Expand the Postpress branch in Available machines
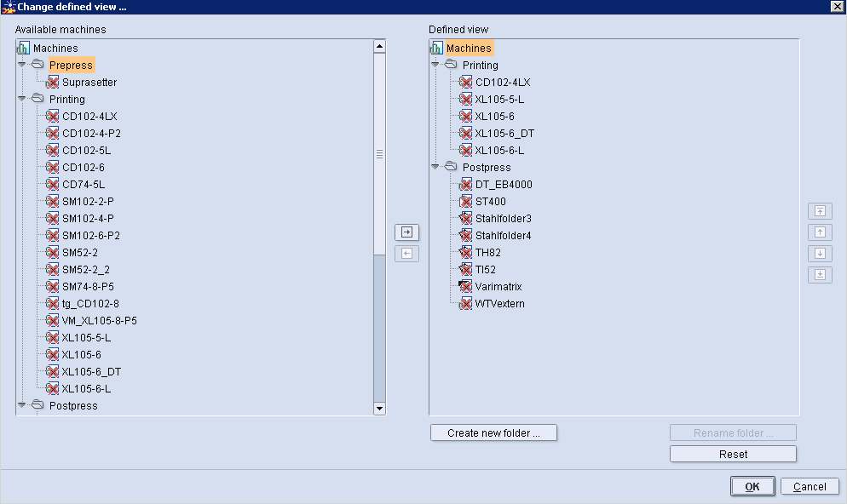The height and width of the screenshot is (504, 847). coord(20,406)
